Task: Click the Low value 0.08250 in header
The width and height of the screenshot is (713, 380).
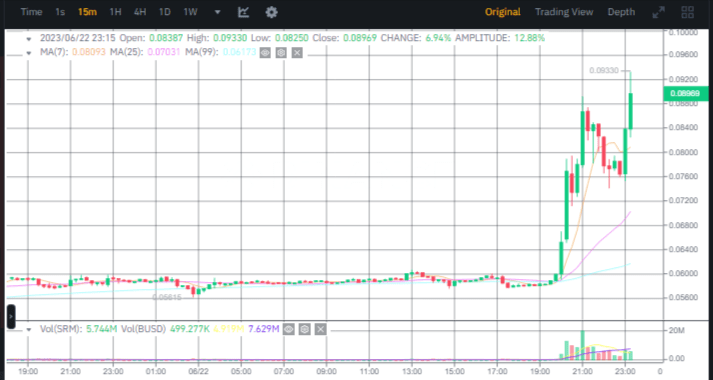Action: point(291,38)
